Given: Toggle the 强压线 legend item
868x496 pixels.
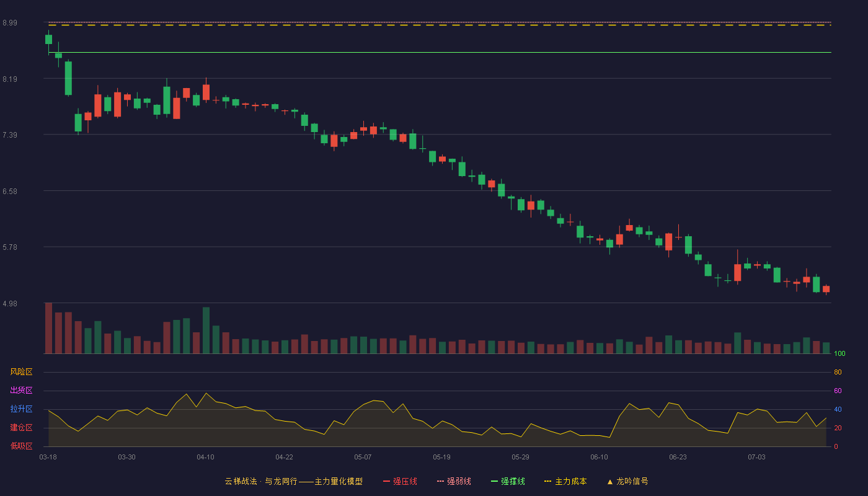Looking at the screenshot, I should coord(400,481).
